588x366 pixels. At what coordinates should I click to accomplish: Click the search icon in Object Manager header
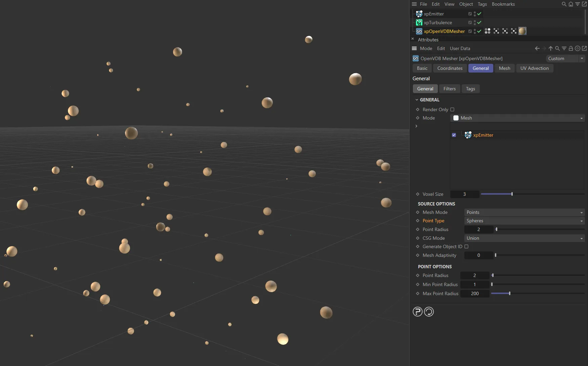pyautogui.click(x=563, y=4)
